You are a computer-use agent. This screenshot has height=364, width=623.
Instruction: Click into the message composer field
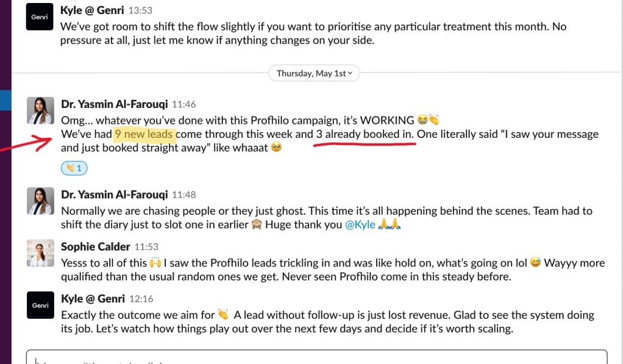(317, 359)
